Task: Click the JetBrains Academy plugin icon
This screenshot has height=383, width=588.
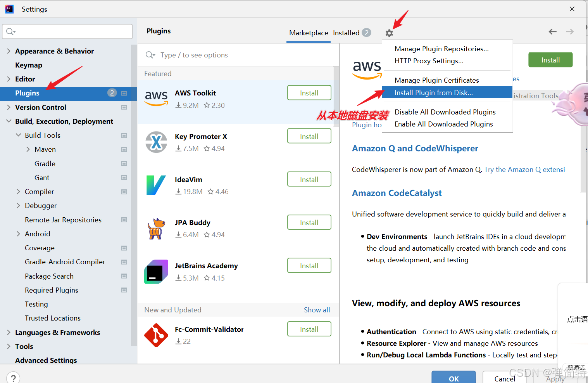Action: (156, 272)
